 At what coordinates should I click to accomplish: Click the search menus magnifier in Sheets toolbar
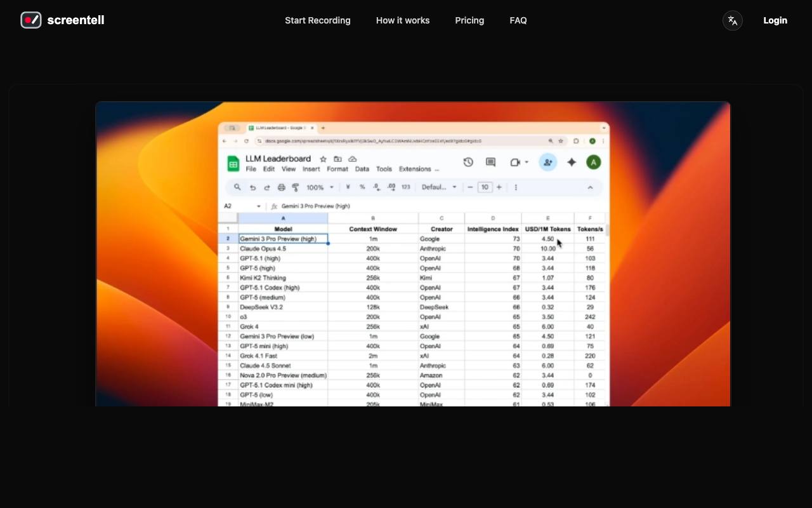tap(237, 187)
